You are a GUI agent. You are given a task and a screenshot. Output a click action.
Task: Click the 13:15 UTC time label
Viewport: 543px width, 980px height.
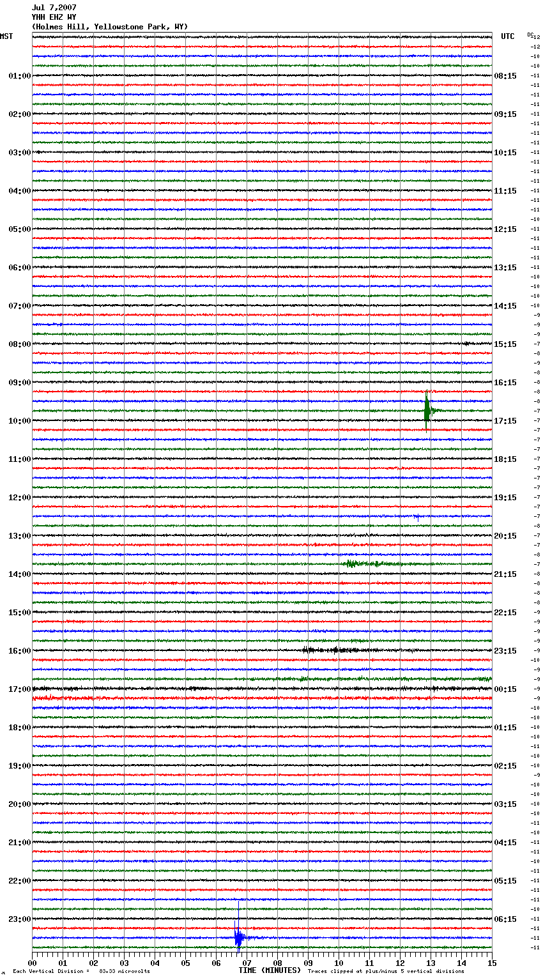pos(505,268)
